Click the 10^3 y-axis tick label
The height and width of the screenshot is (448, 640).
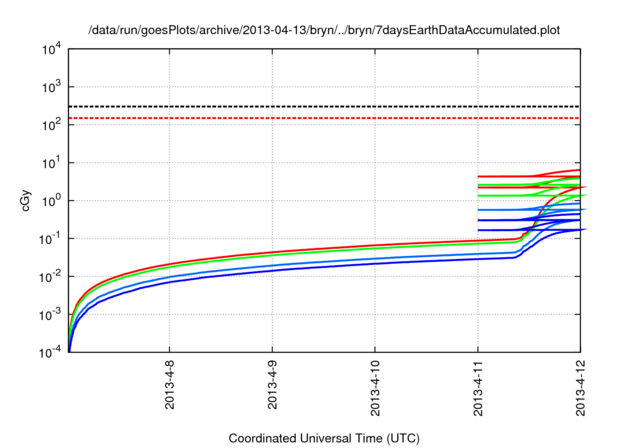click(51, 86)
